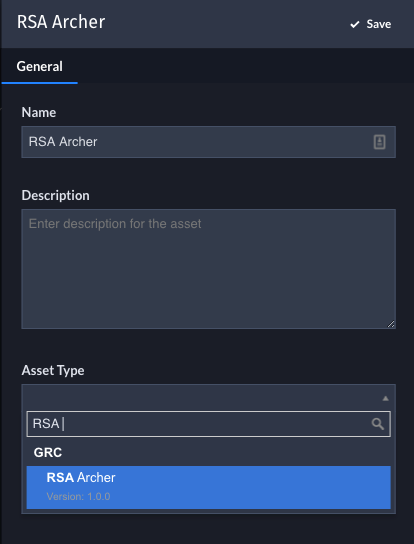
Task: Click the Name field label
Action: [39, 112]
